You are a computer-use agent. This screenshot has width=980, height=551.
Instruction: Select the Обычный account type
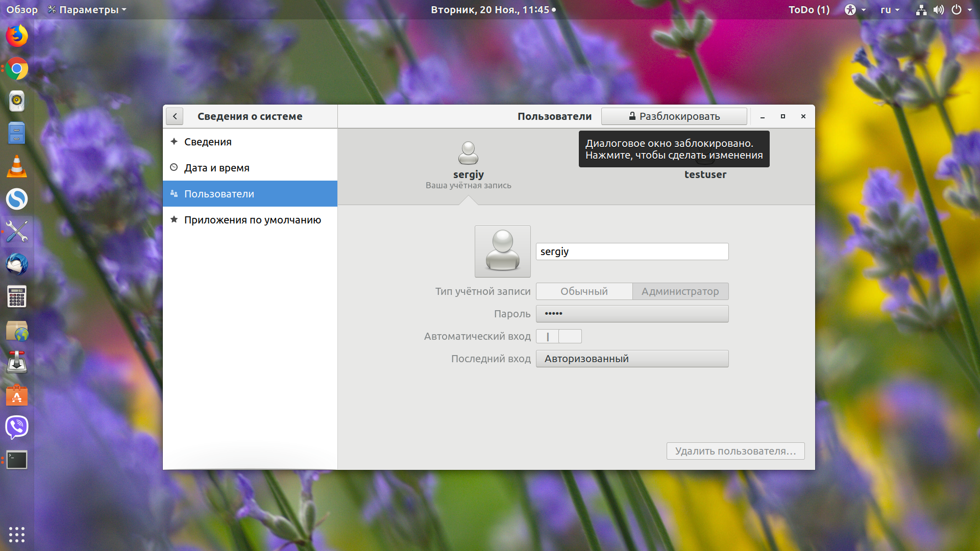point(584,291)
